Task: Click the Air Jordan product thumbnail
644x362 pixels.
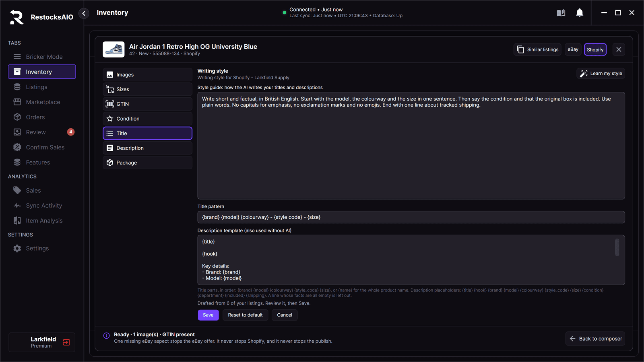Action: (x=114, y=49)
